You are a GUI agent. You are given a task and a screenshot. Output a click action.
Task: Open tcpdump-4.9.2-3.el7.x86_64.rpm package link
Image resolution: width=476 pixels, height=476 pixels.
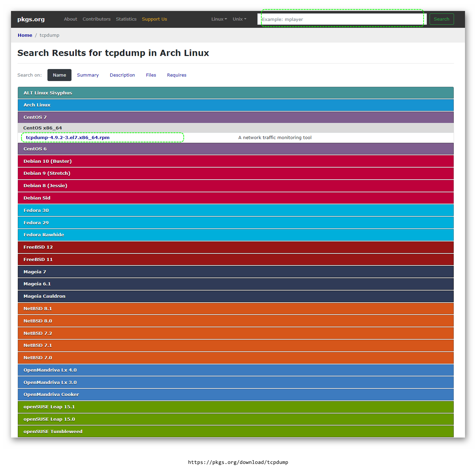click(68, 138)
